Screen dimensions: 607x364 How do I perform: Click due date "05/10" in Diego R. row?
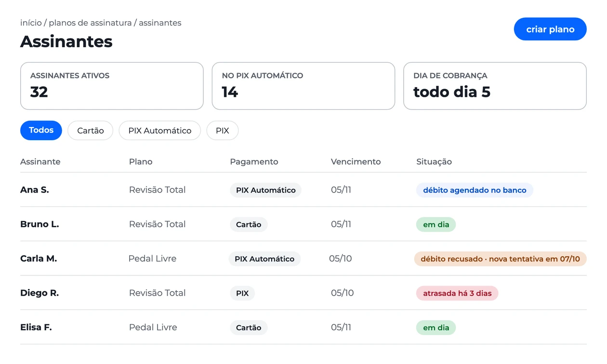[343, 293]
